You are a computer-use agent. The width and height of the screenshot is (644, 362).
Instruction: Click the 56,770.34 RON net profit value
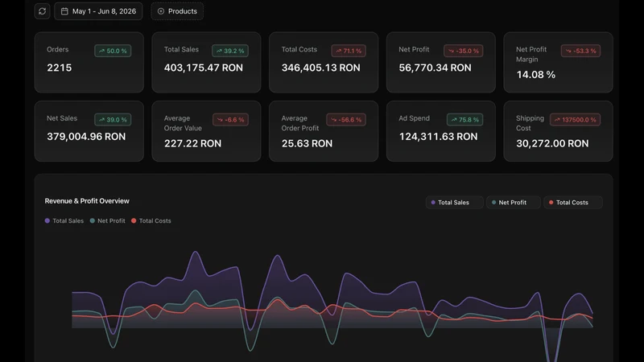[x=435, y=68]
